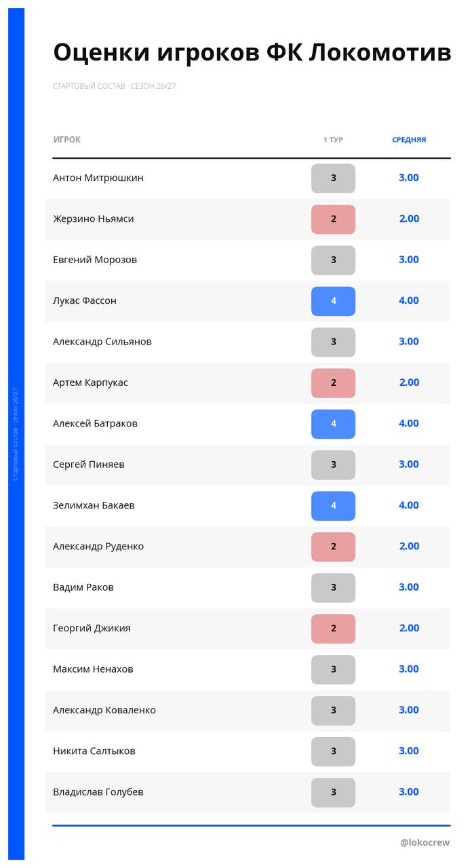Select the row for Вадим Раков

(x=248, y=587)
